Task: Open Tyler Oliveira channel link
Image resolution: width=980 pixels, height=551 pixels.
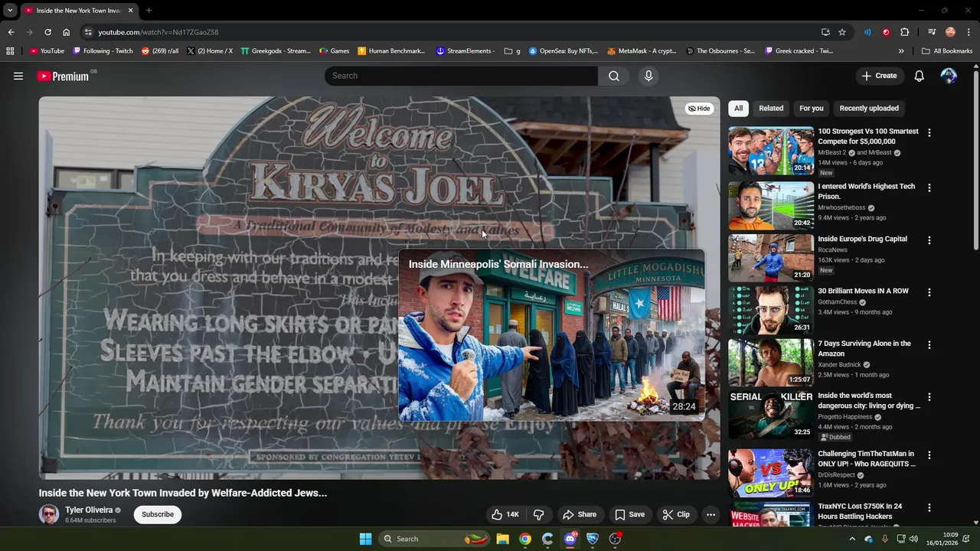Action: tap(89, 510)
